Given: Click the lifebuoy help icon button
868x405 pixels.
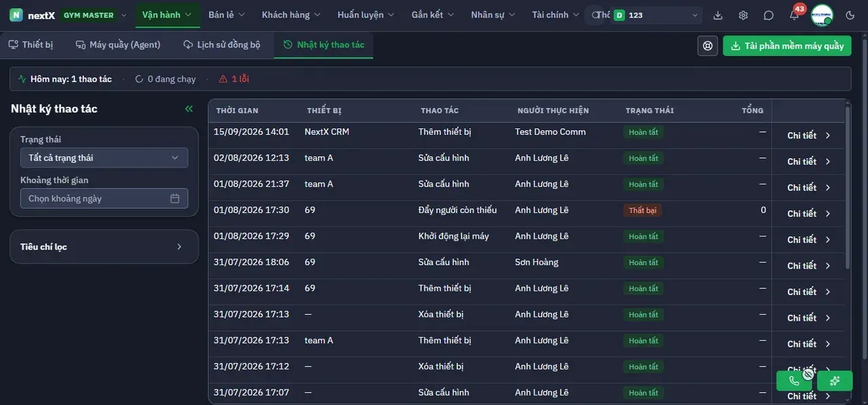Looking at the screenshot, I should pos(708,45).
